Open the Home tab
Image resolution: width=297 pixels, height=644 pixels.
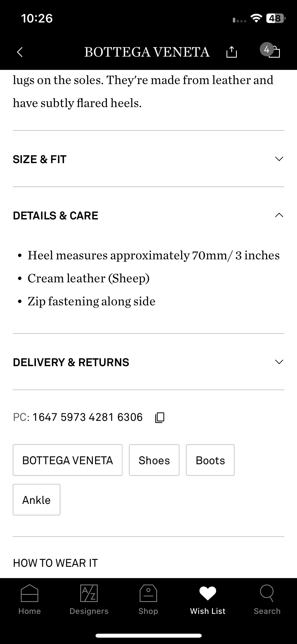(x=30, y=600)
